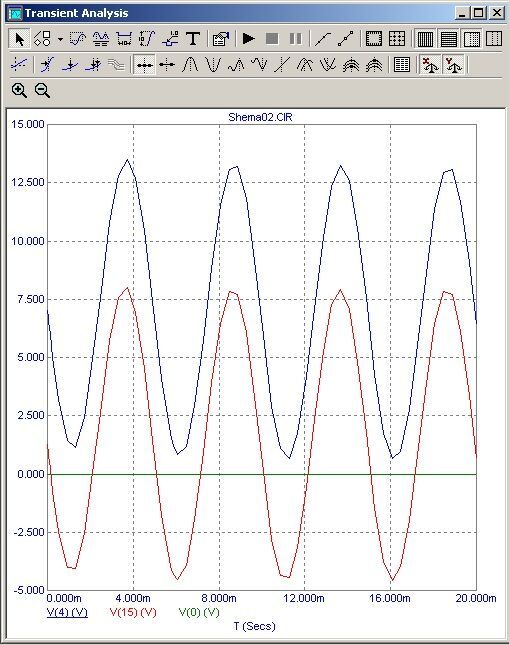
Task: Click the T (Secs) axis label
Action: [x=254, y=626]
